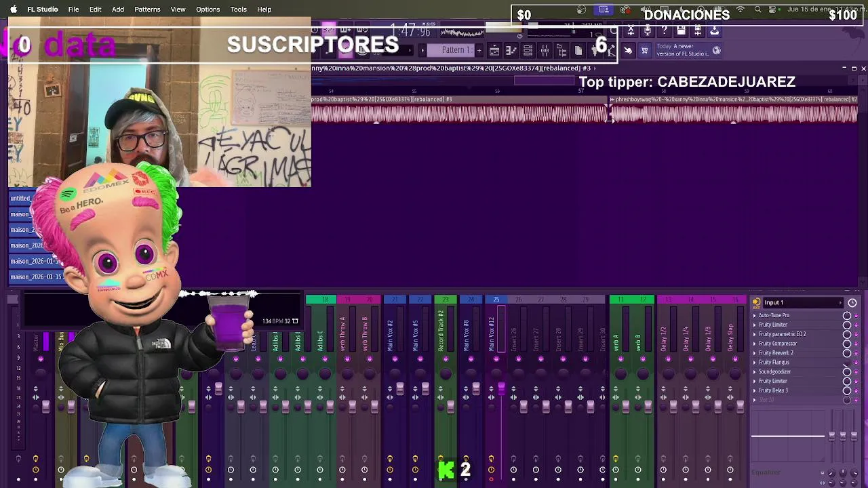The height and width of the screenshot is (488, 868).
Task: Toggle the Mixer view toolbar icon
Action: pyautogui.click(x=545, y=51)
